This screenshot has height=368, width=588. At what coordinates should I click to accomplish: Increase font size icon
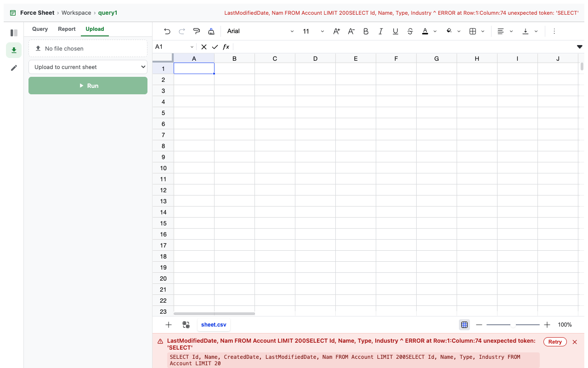(337, 31)
